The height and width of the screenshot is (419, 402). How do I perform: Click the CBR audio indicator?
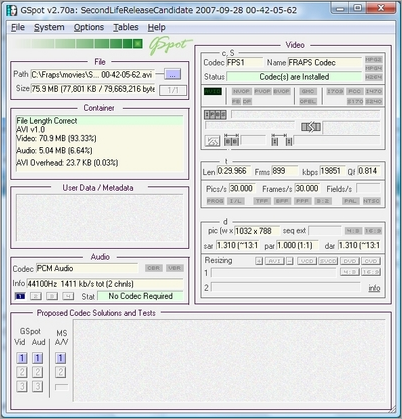[x=154, y=268]
